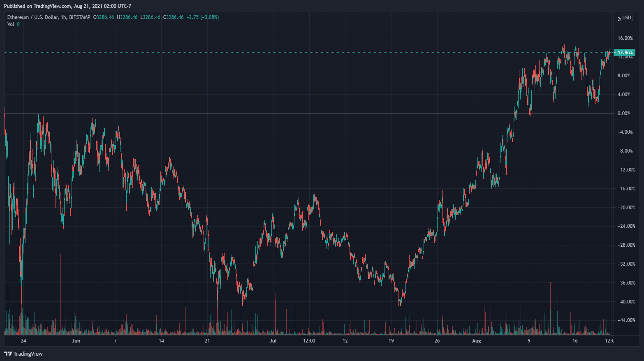The image size is (644, 361).
Task: Pick the 24 date label on time axis
Action: (x=23, y=341)
